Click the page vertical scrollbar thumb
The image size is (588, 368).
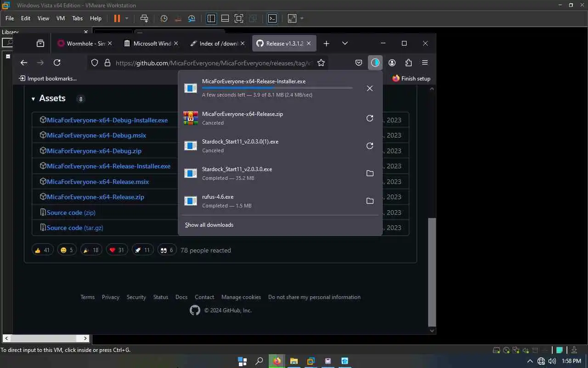pos(431,271)
